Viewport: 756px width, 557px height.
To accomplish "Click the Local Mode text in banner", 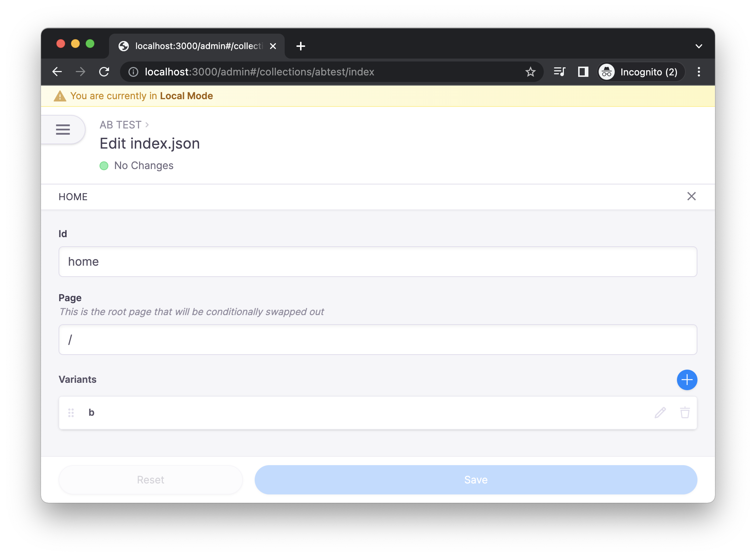I will click(186, 96).
